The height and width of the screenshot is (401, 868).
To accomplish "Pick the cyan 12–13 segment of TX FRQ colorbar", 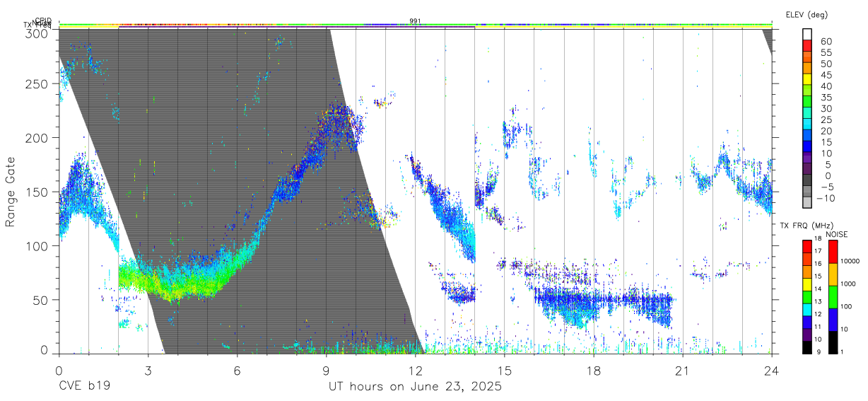I will 807,308.
